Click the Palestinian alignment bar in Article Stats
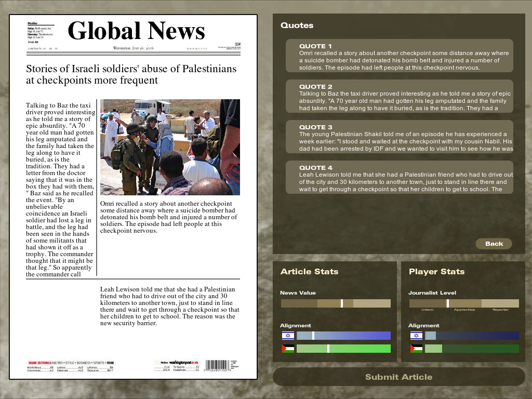Viewport: 532px width, 399px height. pyautogui.click(x=343, y=349)
